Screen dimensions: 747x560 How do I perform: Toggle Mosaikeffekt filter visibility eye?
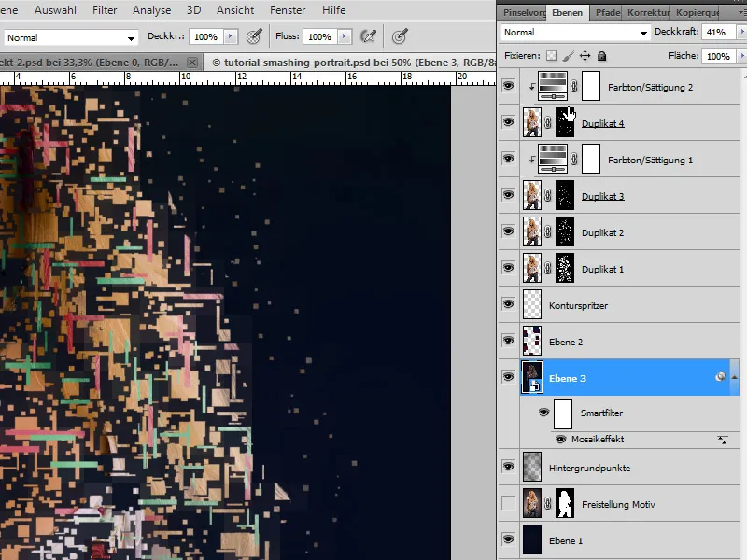coord(561,439)
